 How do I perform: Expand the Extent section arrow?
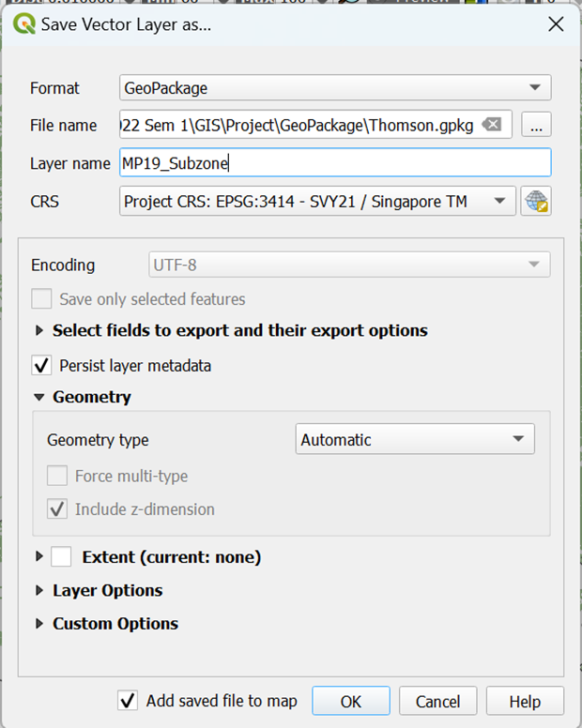[39, 557]
